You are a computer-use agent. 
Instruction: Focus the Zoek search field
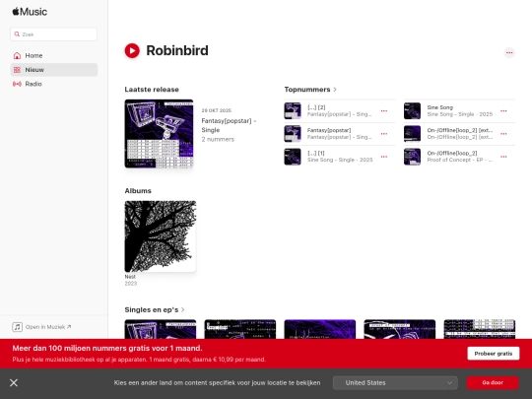coord(53,34)
